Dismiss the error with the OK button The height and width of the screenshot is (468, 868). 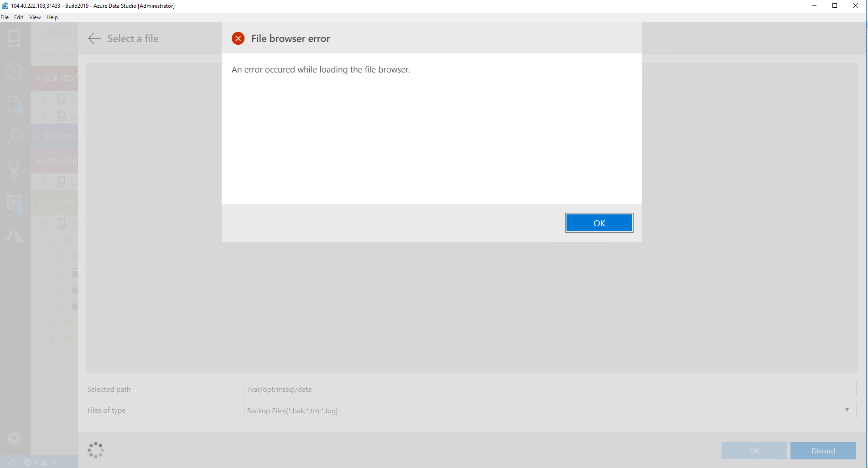coord(599,223)
